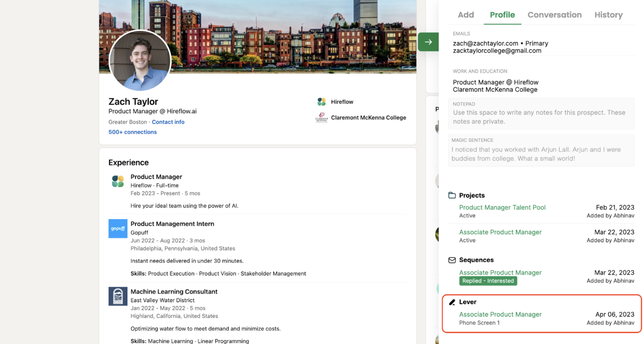The image size is (644, 344).
Task: Click the Hireflow company name in header
Action: [x=342, y=102]
